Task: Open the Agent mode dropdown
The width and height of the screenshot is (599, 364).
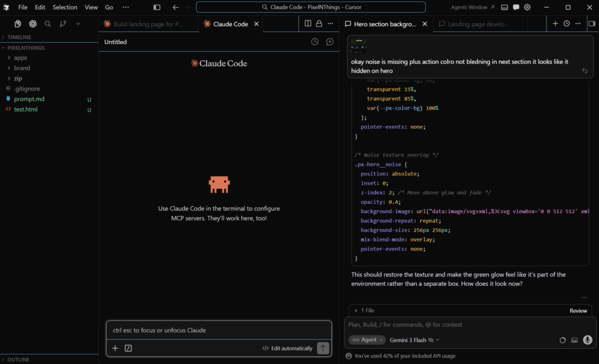Action: tap(367, 339)
